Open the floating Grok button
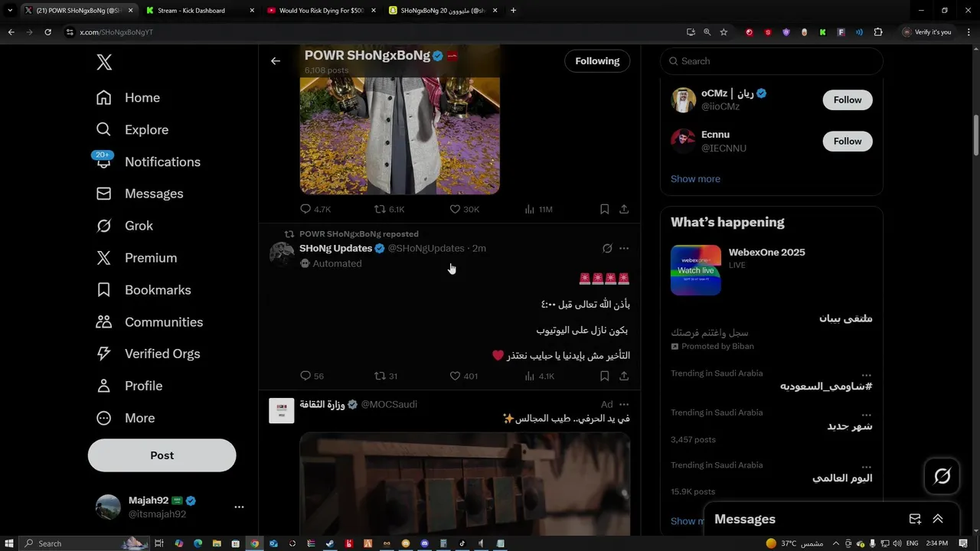This screenshot has width=980, height=551. pyautogui.click(x=942, y=476)
